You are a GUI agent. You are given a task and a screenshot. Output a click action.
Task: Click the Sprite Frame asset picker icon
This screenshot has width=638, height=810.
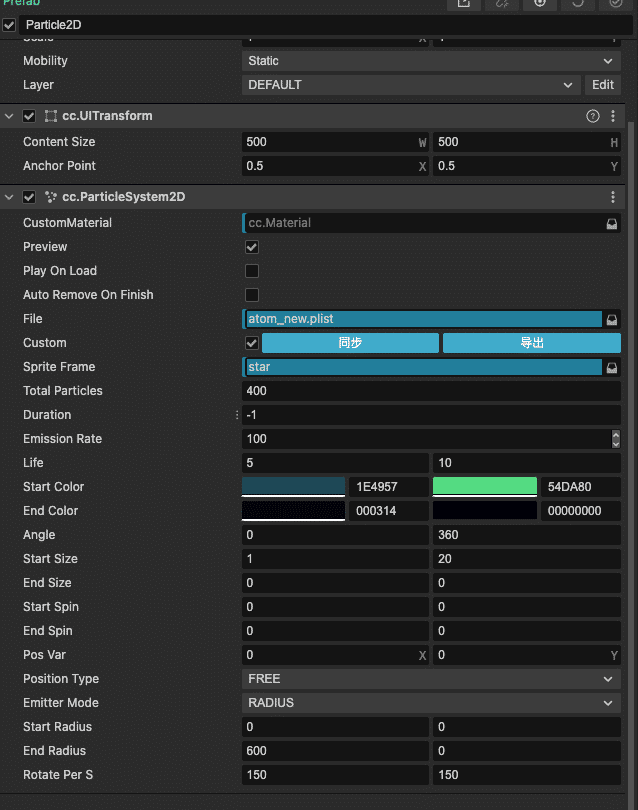tap(612, 368)
